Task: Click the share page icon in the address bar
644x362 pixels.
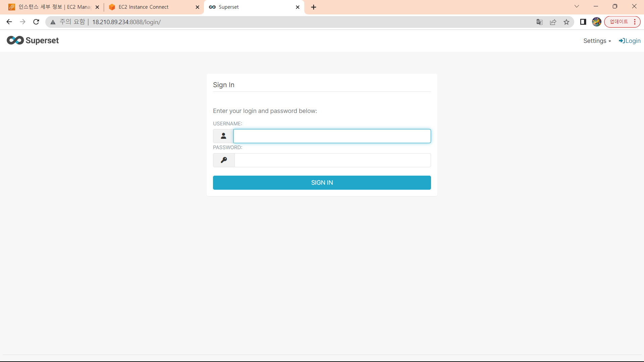Action: pos(553,22)
